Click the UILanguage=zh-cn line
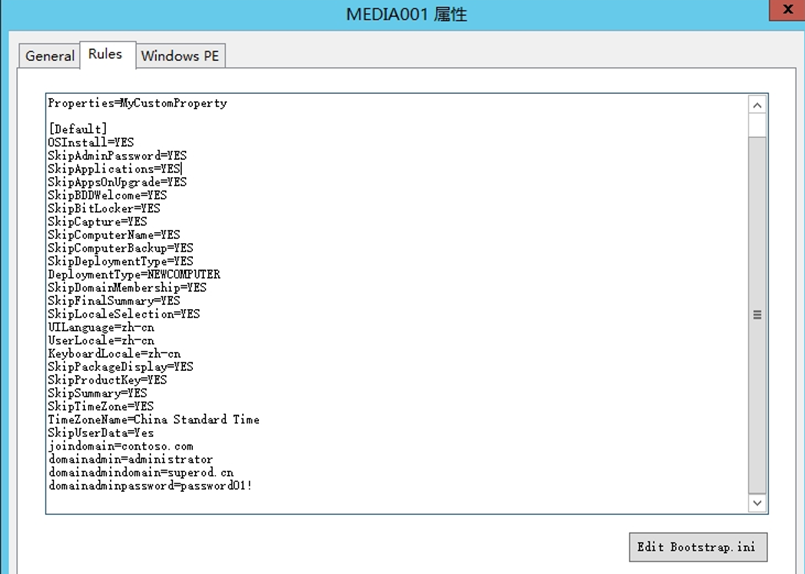 [101, 327]
